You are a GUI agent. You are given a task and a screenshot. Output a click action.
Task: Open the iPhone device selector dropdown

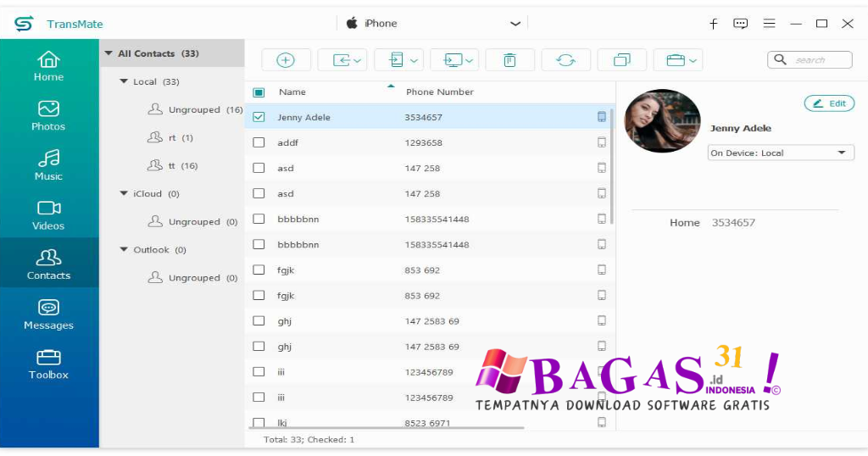coord(433,23)
